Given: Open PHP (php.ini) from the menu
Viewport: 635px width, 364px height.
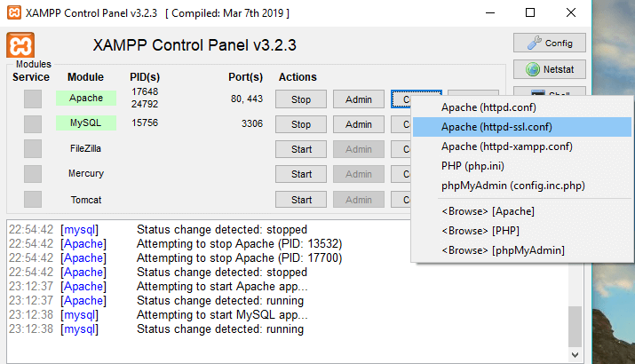Looking at the screenshot, I should pos(473,166).
